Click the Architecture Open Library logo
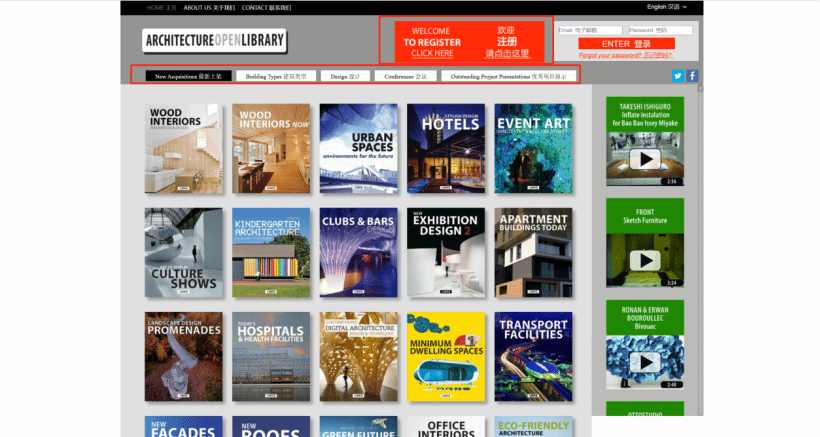The width and height of the screenshot is (820, 437). (x=214, y=41)
